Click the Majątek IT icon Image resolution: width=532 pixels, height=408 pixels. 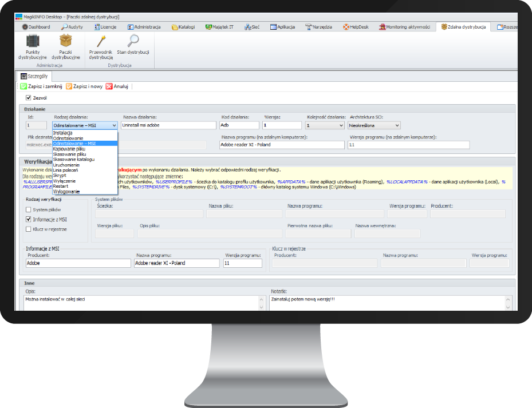[x=208, y=27]
